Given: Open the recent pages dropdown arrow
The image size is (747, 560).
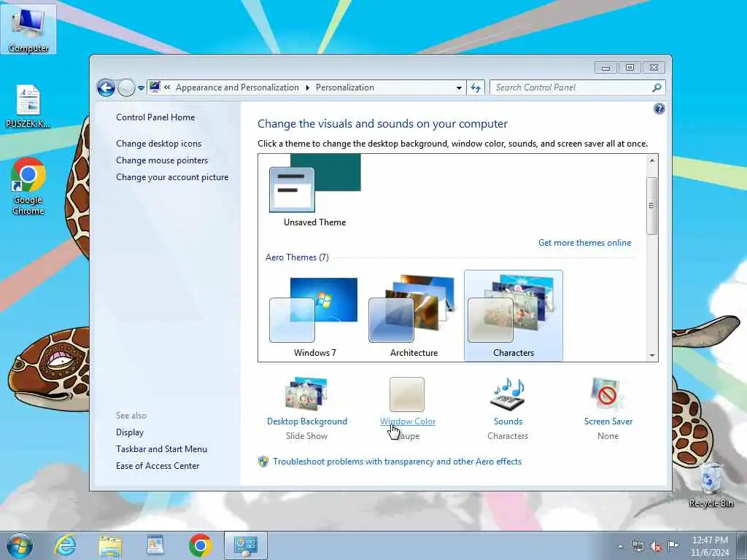Looking at the screenshot, I should click(141, 88).
